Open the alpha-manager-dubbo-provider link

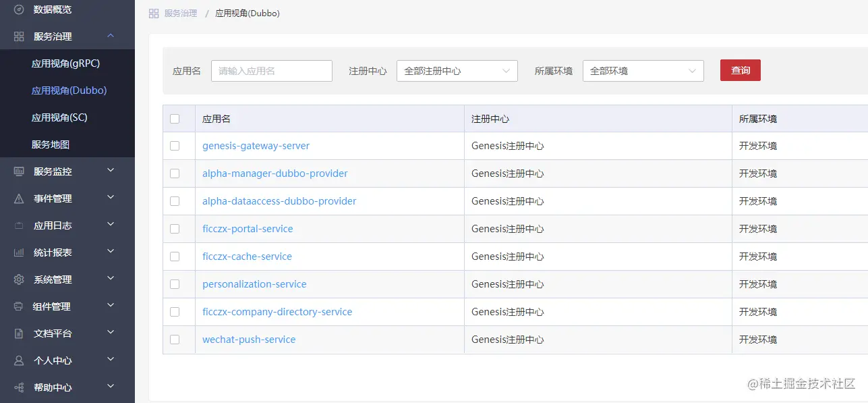pos(275,173)
